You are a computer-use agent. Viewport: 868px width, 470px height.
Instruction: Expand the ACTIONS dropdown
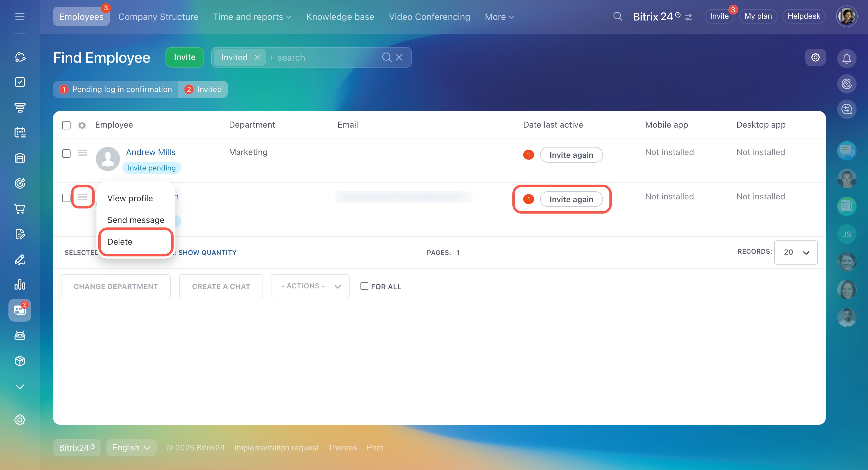[x=310, y=286]
